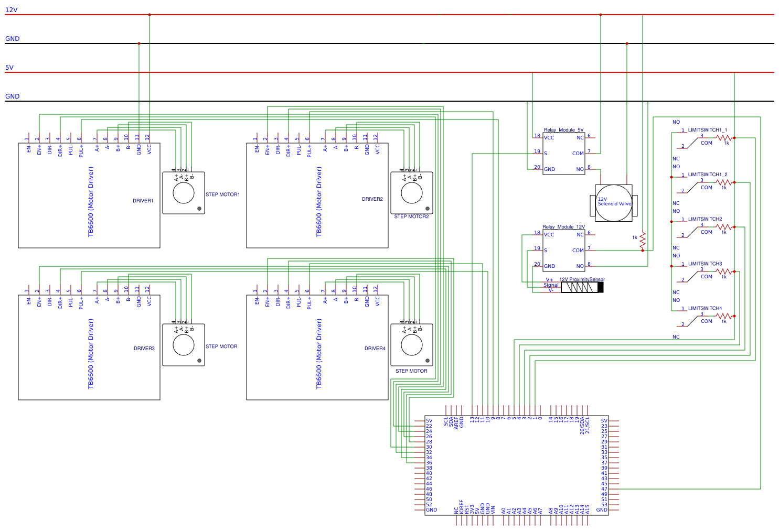Select the STEP MOTOR1 motor symbol

tap(184, 193)
